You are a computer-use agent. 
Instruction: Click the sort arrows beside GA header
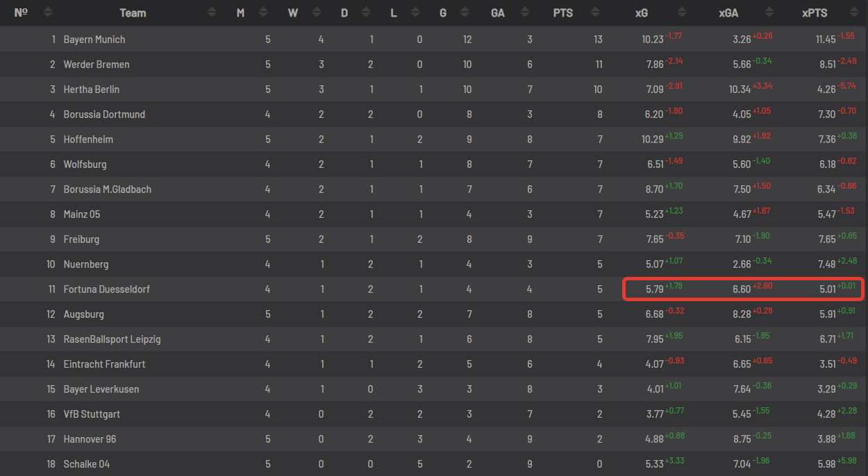click(x=526, y=12)
